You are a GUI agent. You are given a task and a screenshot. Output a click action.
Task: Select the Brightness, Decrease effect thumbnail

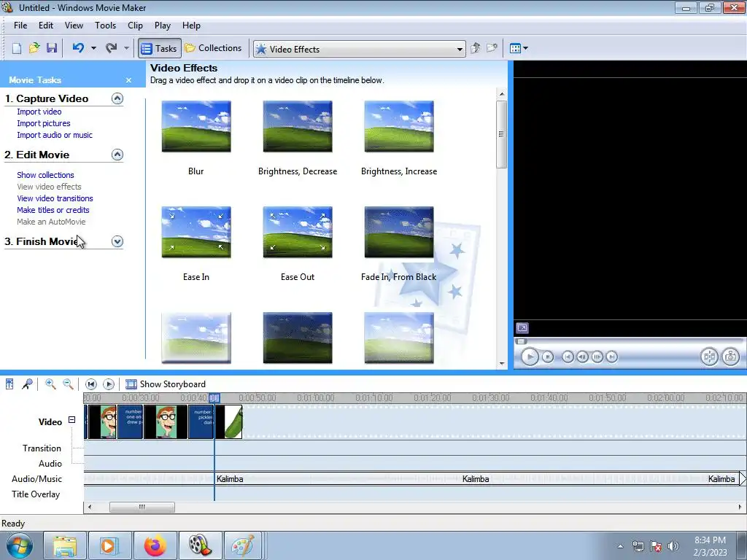point(298,127)
